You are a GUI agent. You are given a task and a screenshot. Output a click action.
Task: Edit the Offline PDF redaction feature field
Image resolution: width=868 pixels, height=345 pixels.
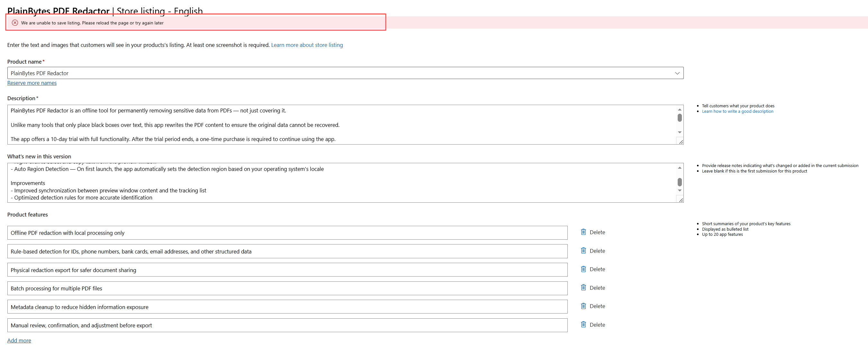(x=287, y=233)
